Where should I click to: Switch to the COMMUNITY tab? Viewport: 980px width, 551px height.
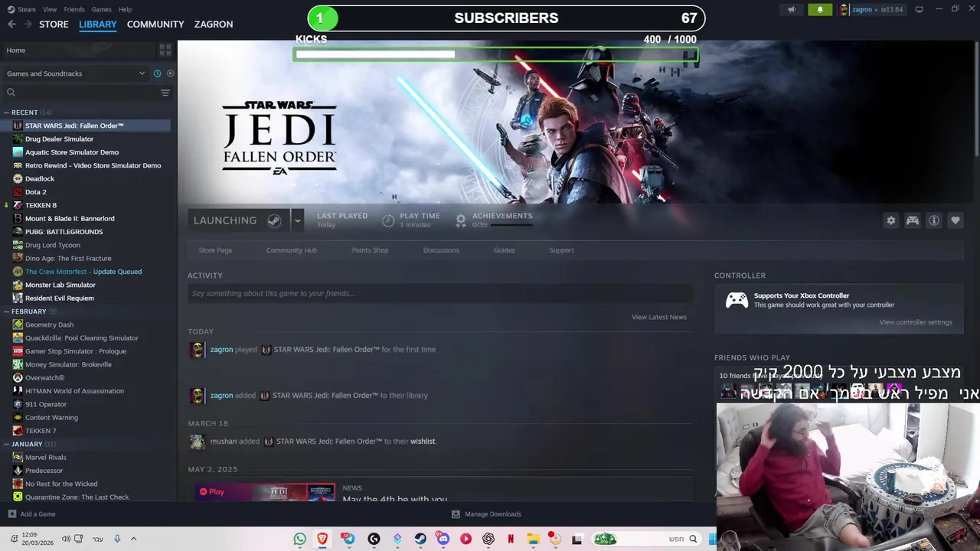click(x=155, y=24)
